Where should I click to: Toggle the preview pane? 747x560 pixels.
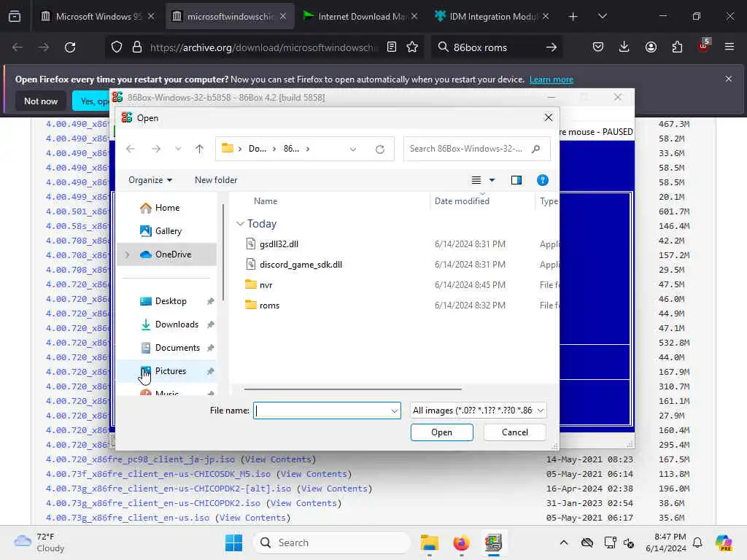point(516,180)
